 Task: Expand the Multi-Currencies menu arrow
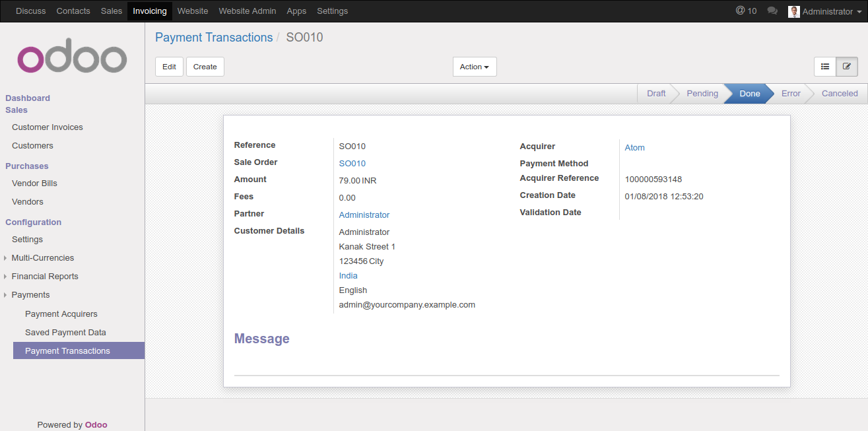coord(6,258)
